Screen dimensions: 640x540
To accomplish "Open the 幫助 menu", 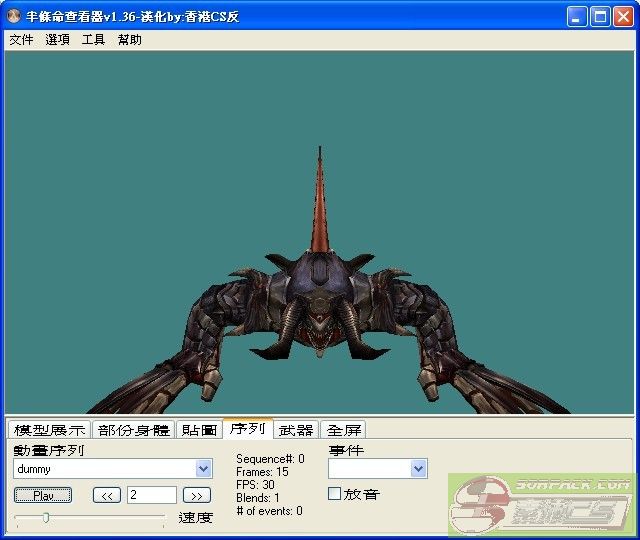I will pos(129,40).
